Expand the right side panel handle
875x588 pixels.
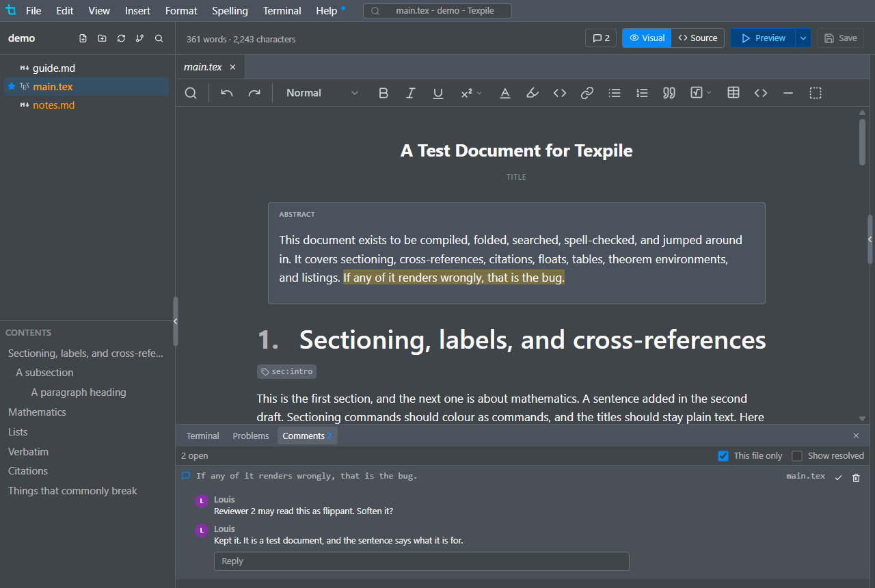click(x=870, y=239)
